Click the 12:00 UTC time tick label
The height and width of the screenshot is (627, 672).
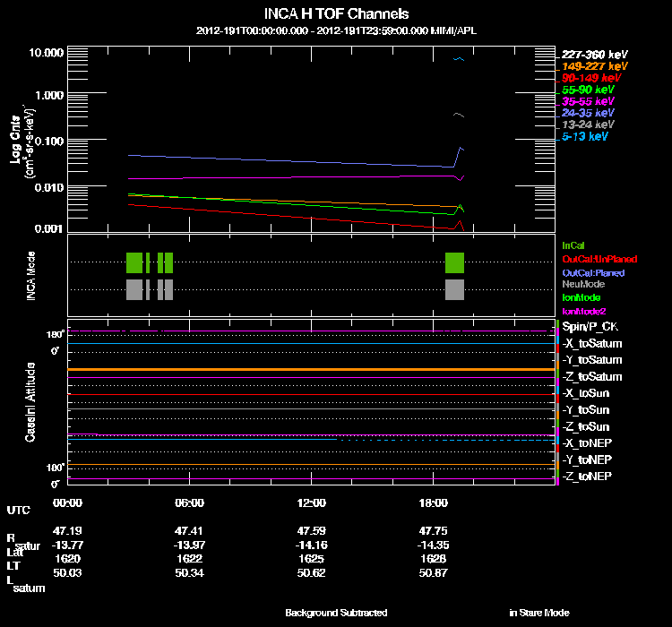pos(309,502)
